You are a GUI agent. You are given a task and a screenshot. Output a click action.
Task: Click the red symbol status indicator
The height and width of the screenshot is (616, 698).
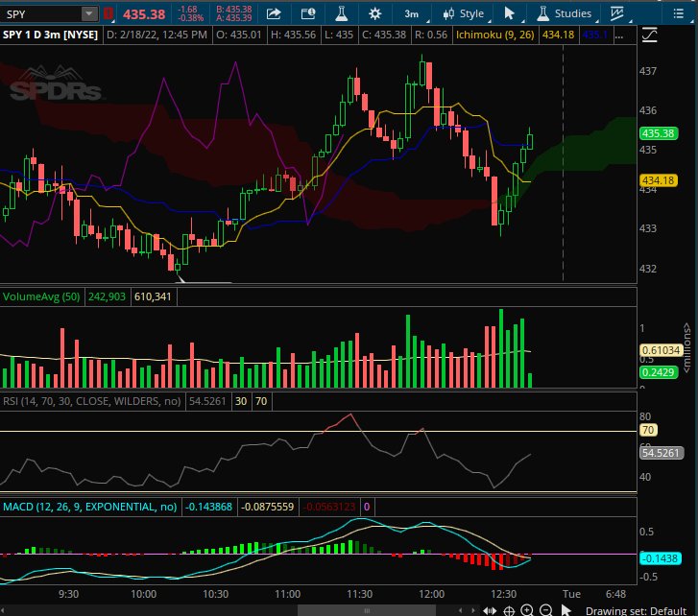108,13
